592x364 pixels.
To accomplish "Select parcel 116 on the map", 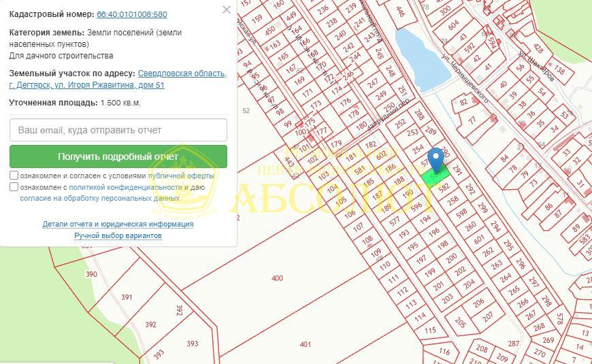I will pos(444,351).
